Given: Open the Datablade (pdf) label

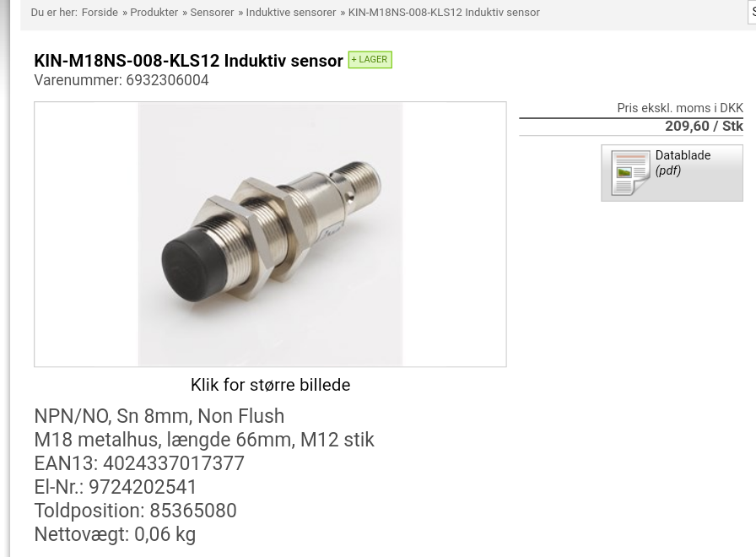Looking at the screenshot, I should [x=683, y=163].
